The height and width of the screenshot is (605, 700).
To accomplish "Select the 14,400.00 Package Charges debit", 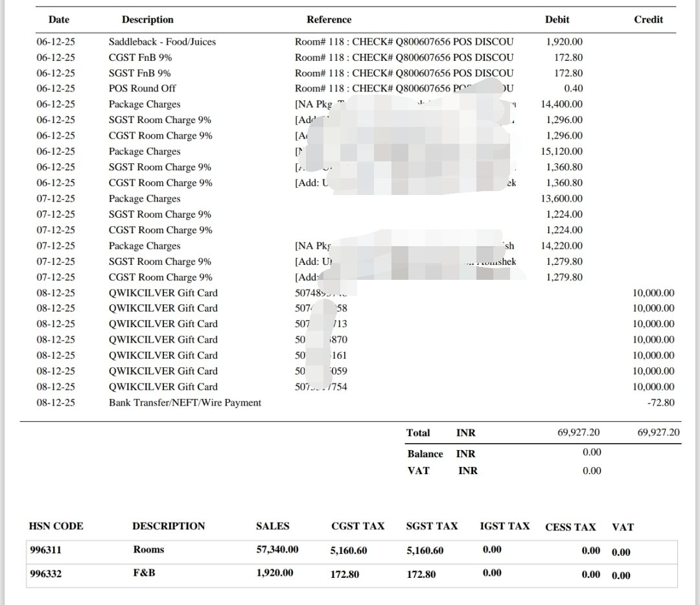I will tap(561, 104).
